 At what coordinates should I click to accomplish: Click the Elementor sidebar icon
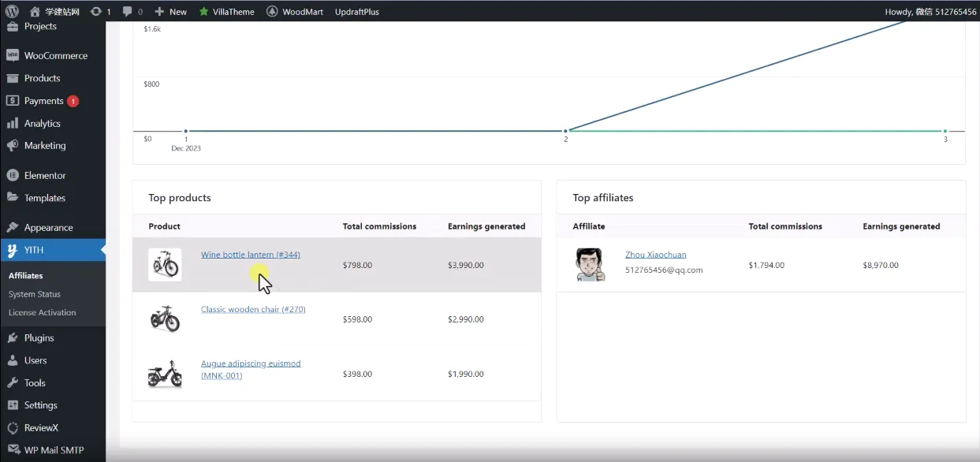pos(13,176)
